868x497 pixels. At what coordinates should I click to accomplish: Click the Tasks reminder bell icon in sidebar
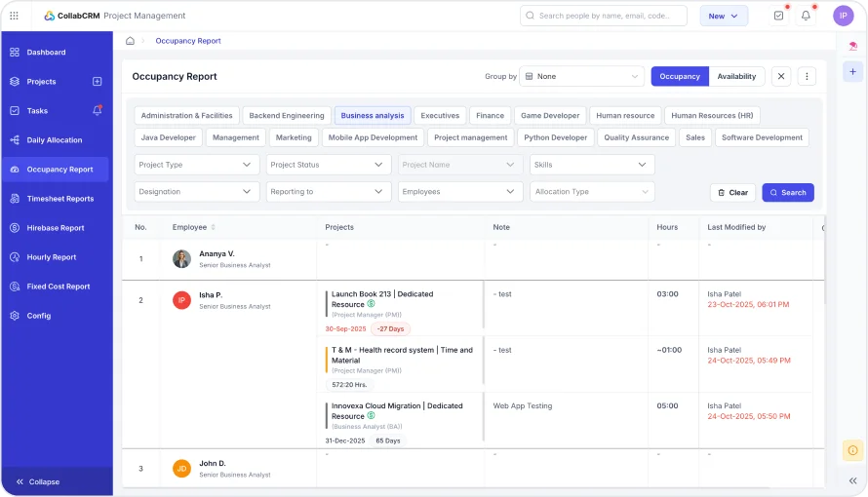97,110
